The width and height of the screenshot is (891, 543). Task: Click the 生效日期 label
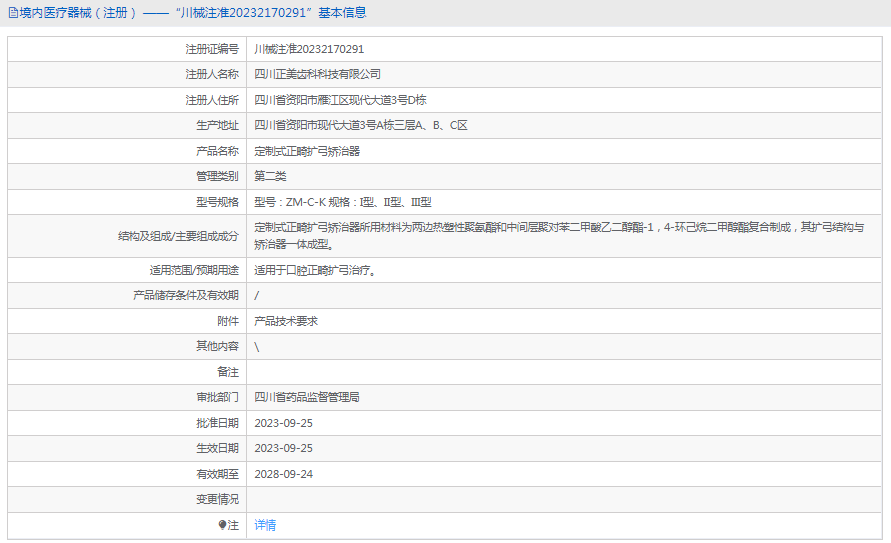(218, 448)
